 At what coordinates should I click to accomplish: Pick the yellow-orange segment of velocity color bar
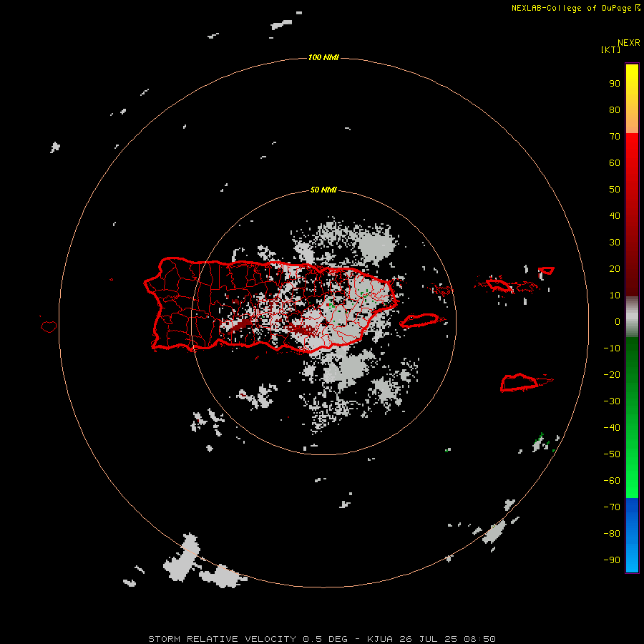click(x=632, y=99)
